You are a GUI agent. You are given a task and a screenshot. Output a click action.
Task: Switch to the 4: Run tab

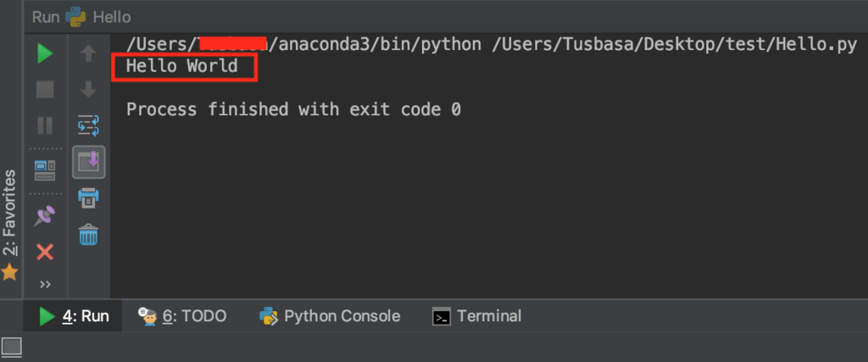pos(75,316)
